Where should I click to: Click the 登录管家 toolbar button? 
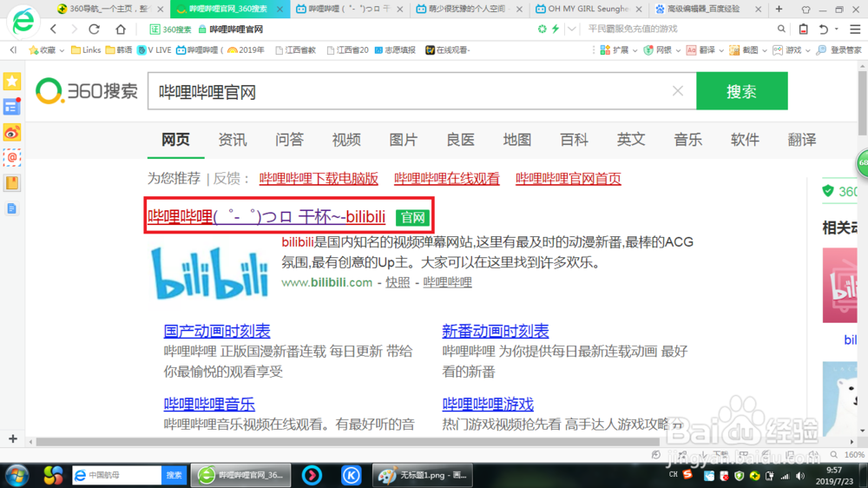tap(839, 50)
